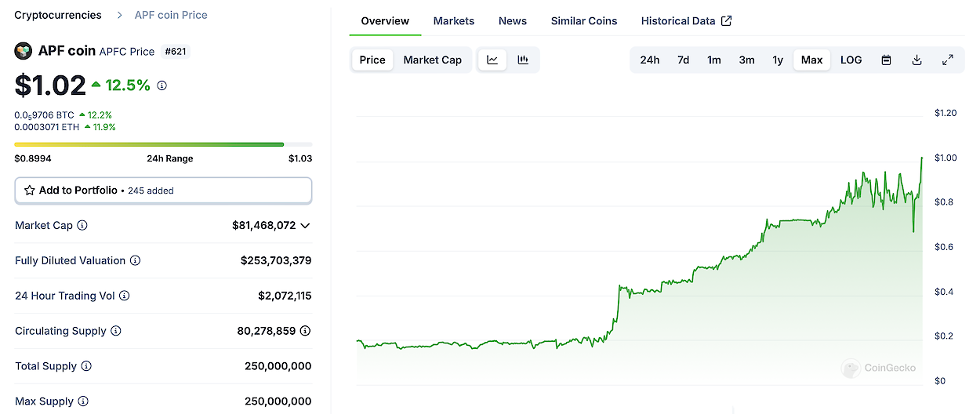Click info icon next to 12.5% change
The image size is (980, 414).
coord(162,85)
